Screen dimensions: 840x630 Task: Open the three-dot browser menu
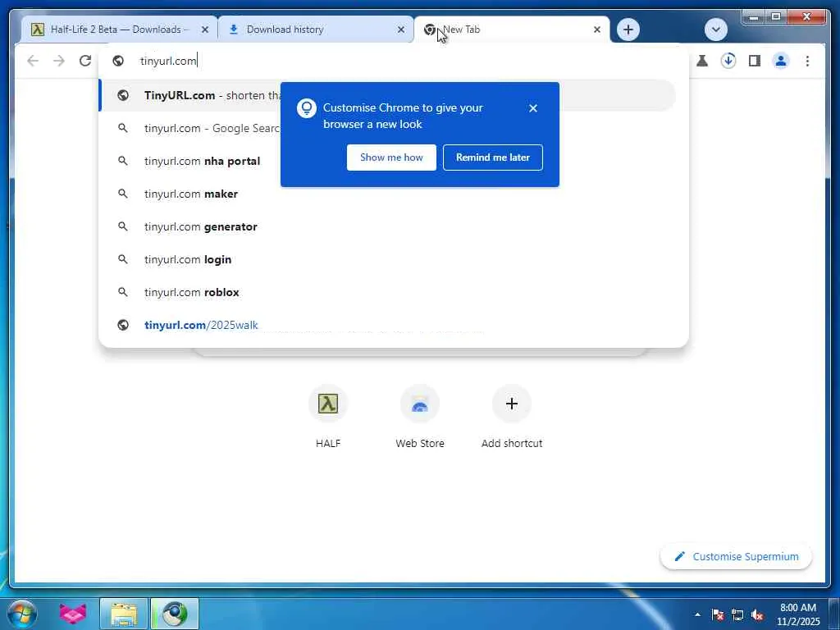pyautogui.click(x=807, y=61)
